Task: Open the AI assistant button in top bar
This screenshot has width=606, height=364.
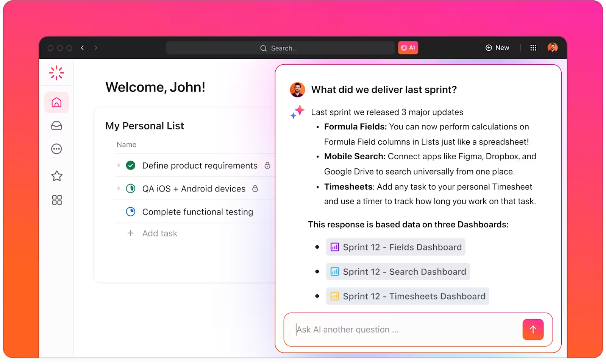Action: click(x=408, y=48)
